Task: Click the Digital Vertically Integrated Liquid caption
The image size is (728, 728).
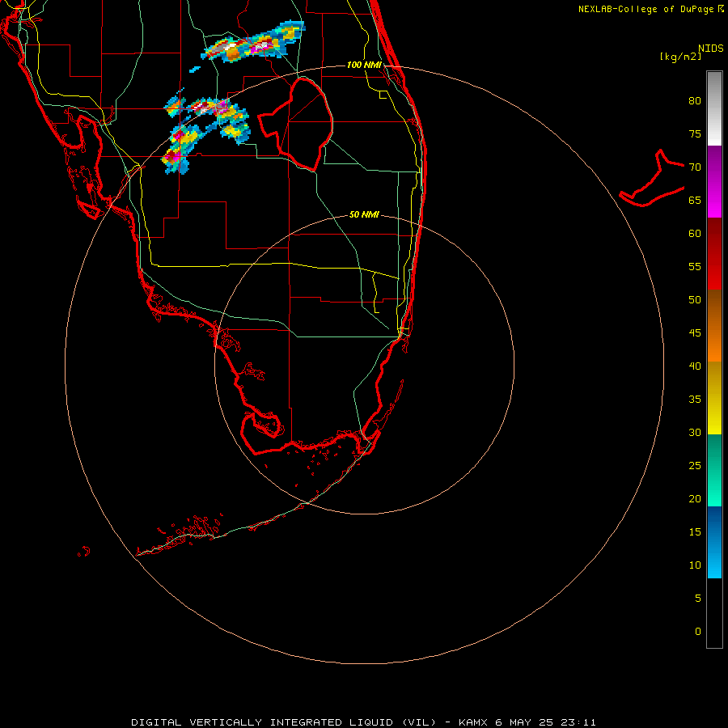Action: (x=363, y=722)
